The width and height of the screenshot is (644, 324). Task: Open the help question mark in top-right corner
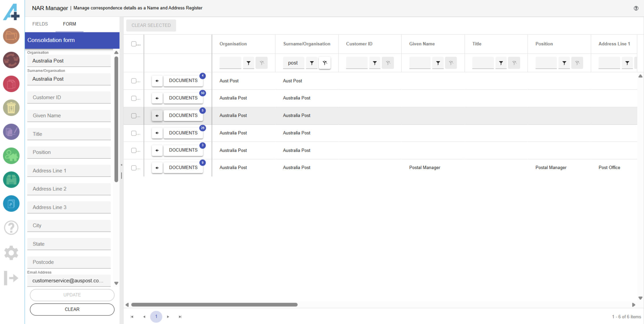[636, 8]
